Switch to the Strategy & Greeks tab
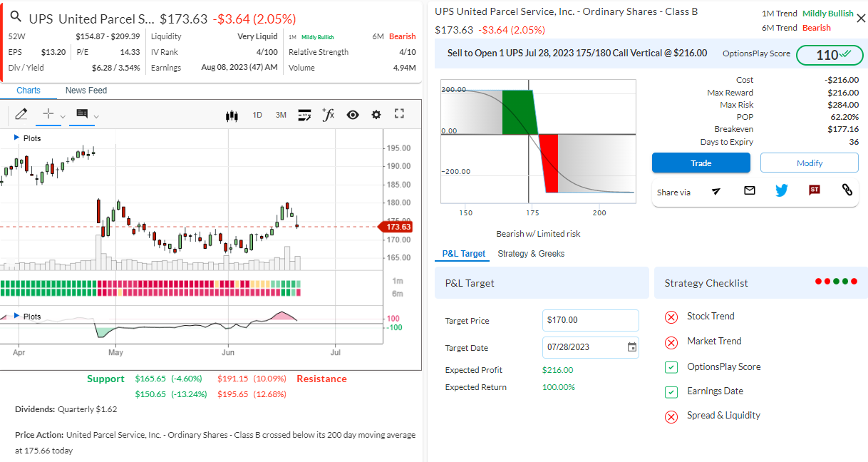Screen dimensions: 868x462 (x=531, y=253)
